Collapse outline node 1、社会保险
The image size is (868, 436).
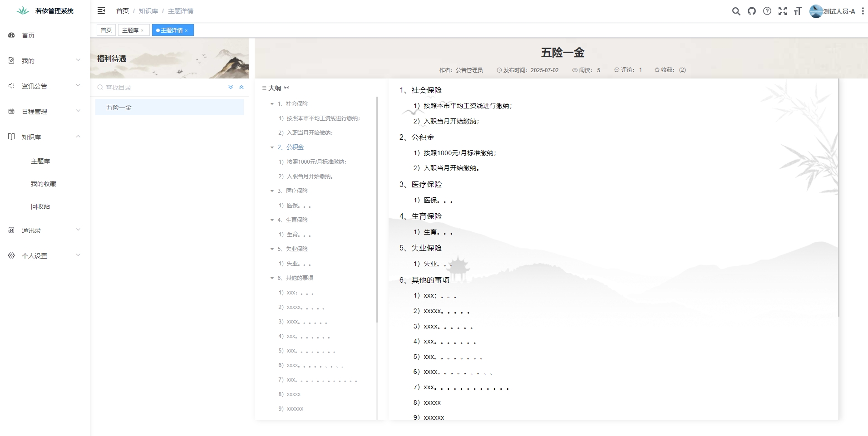[x=272, y=104]
